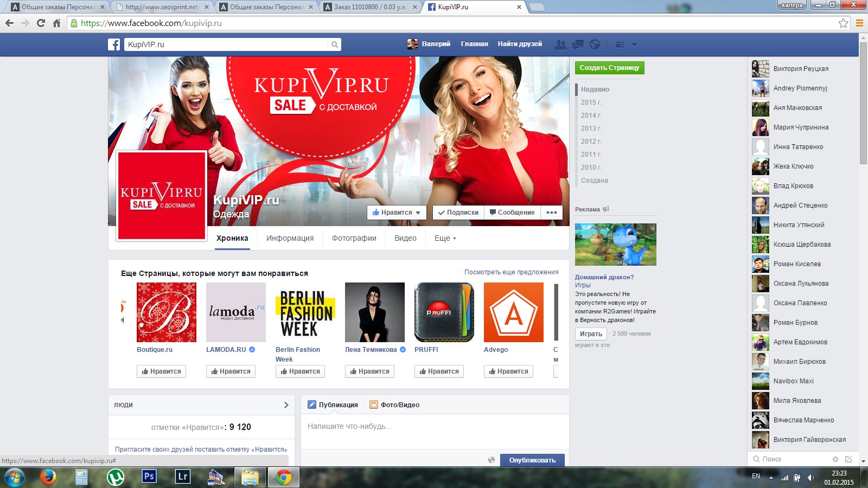This screenshot has height=488, width=868.
Task: Open Windows Start button
Action: (15, 478)
